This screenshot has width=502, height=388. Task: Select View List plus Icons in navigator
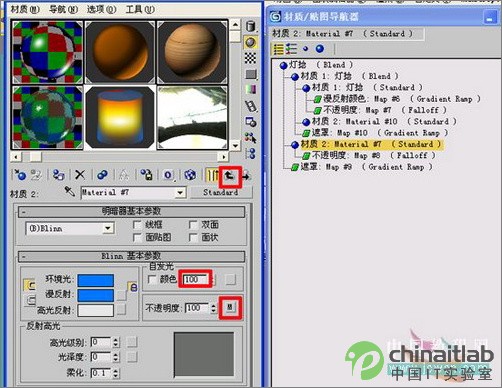click(x=291, y=49)
